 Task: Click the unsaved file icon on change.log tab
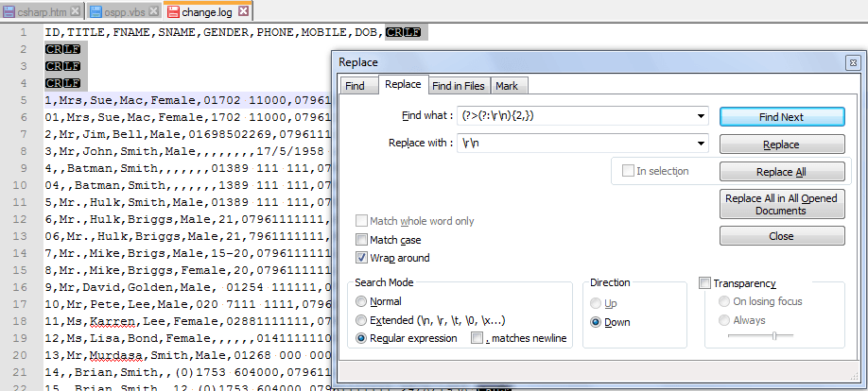tap(174, 11)
